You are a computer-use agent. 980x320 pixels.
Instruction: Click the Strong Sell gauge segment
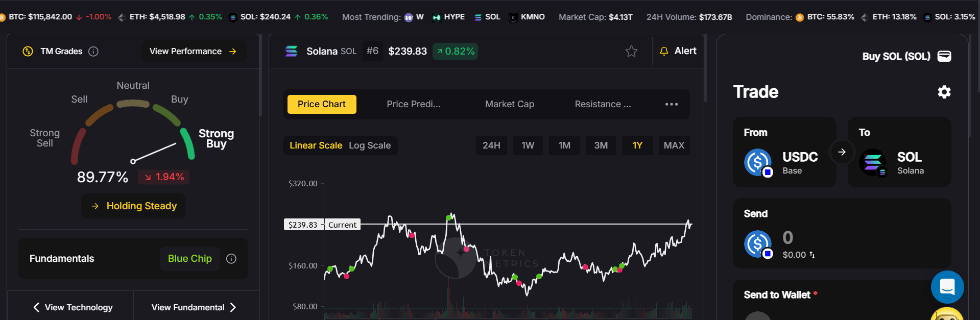[x=78, y=146]
